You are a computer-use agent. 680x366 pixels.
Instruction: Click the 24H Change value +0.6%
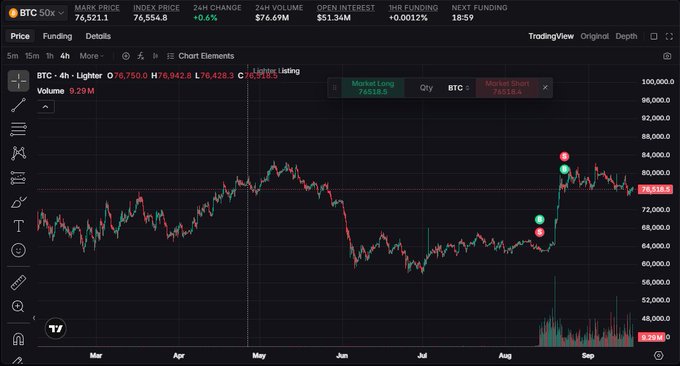point(205,18)
